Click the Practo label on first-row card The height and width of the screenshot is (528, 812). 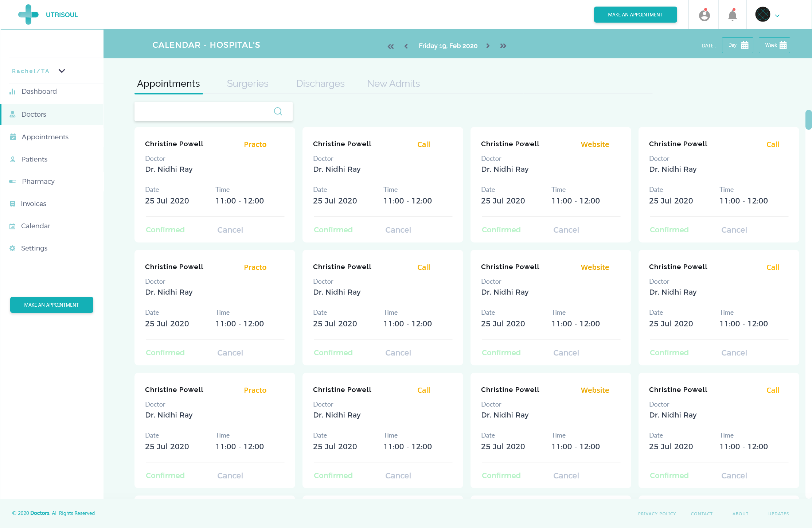tap(255, 144)
